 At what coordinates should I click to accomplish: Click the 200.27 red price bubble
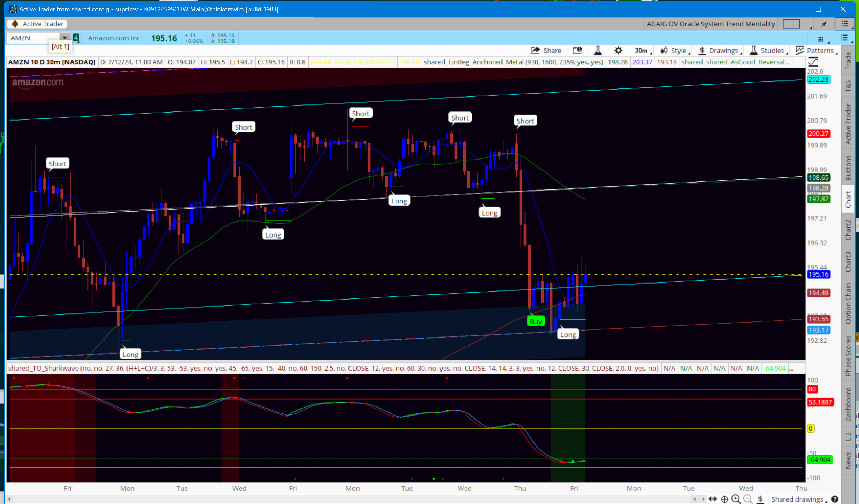click(819, 134)
